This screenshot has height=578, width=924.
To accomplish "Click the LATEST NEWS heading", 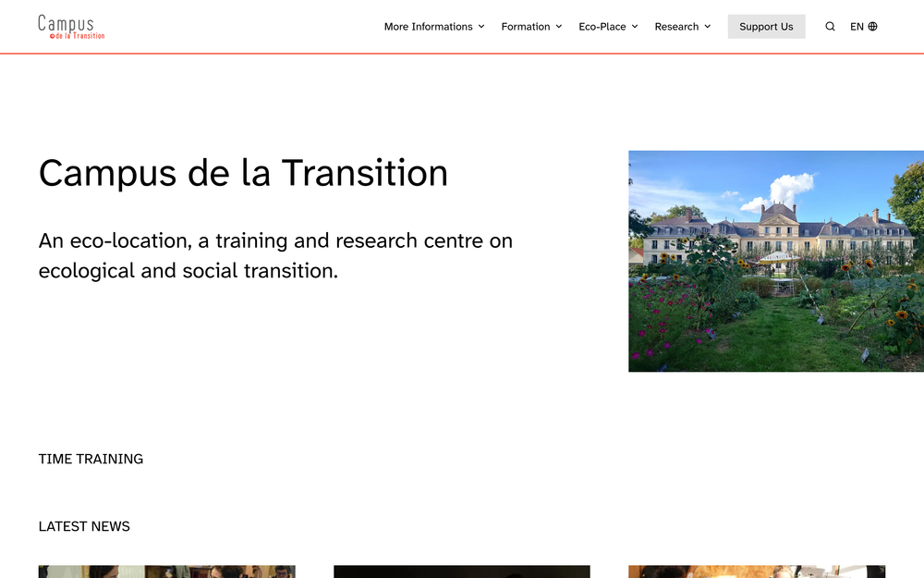I will coord(84,526).
